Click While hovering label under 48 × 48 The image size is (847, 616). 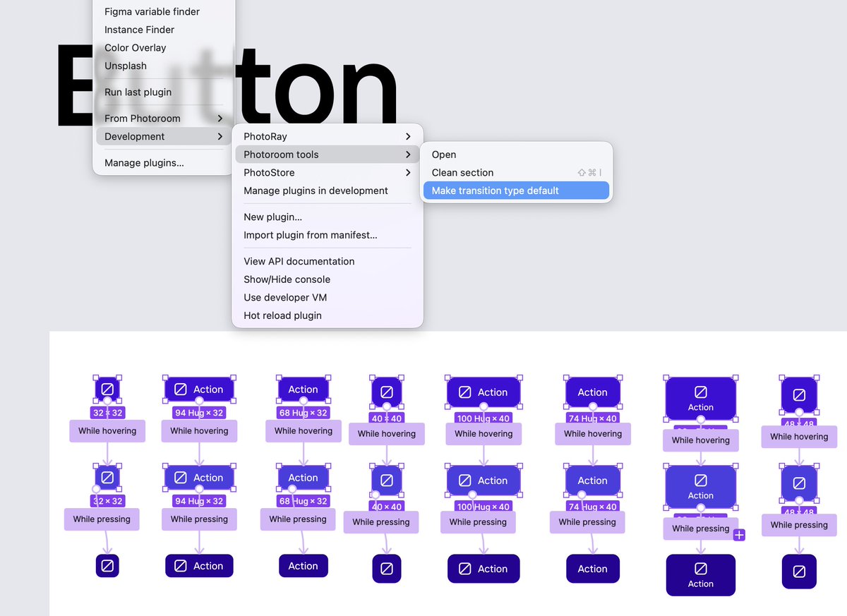coord(799,437)
